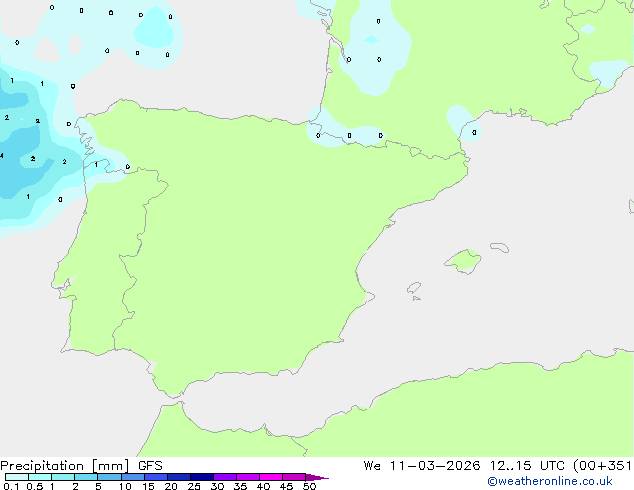The height and width of the screenshot is (490, 634).
Task: Pick the 1 mm legend color swatch
Action: [x=63, y=477]
